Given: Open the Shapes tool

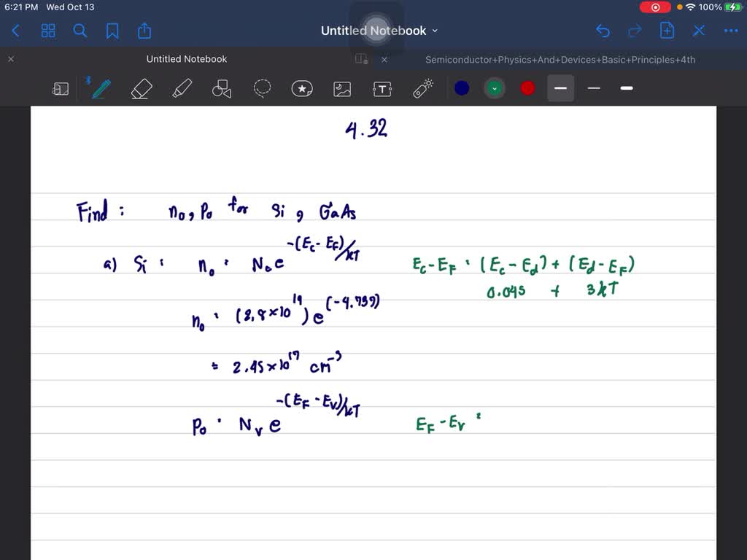Looking at the screenshot, I should (x=222, y=88).
